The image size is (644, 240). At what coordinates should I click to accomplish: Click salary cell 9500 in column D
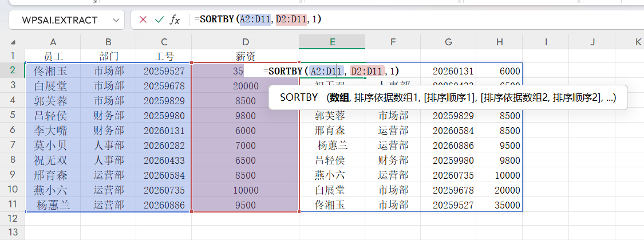click(x=245, y=204)
